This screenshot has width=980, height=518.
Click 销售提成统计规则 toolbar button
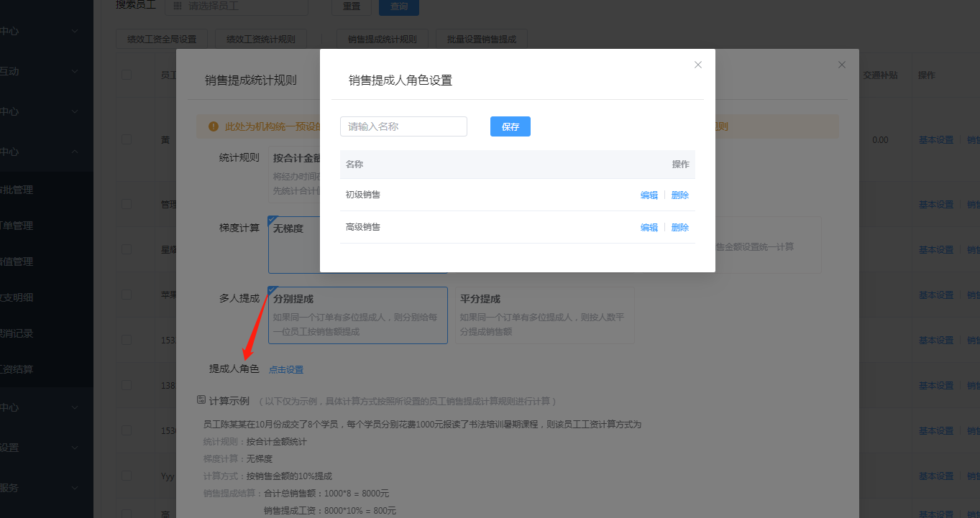click(x=382, y=40)
